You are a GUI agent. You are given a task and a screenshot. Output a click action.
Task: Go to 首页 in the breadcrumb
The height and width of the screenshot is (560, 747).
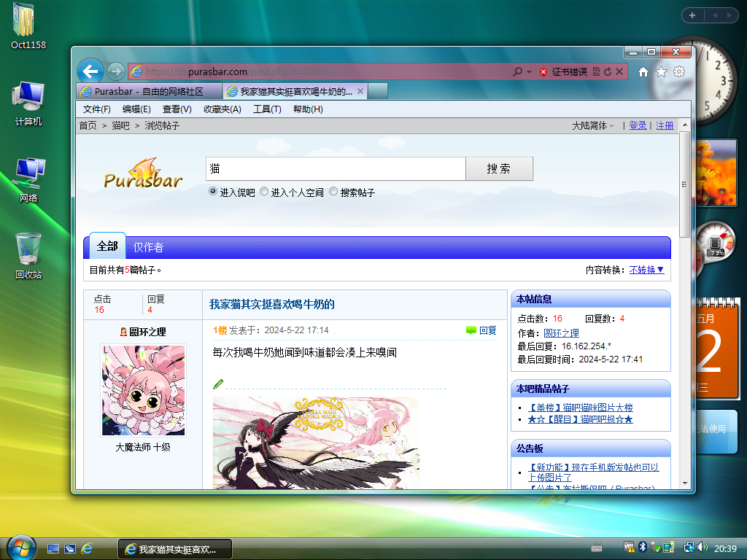88,125
